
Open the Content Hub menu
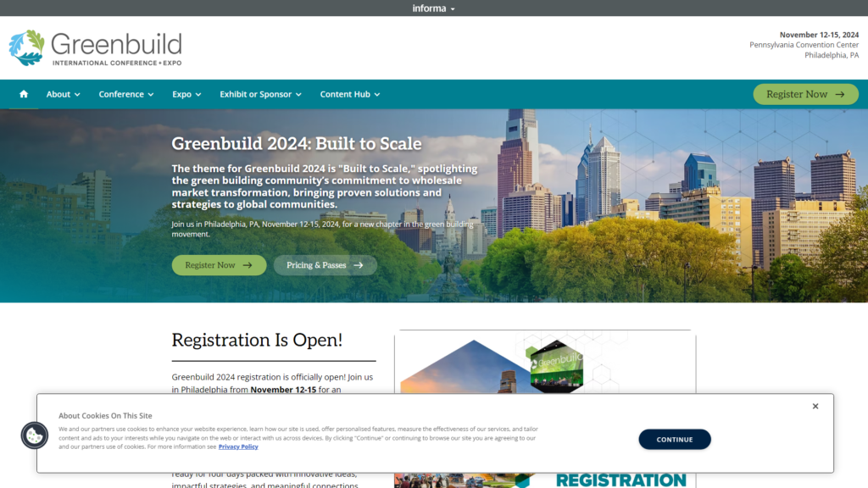click(350, 94)
